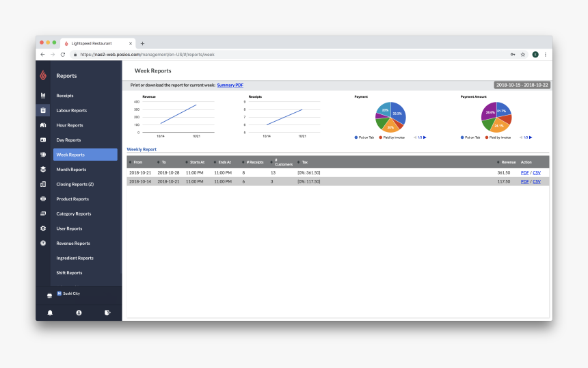Select the Sushi City store label

click(x=71, y=293)
